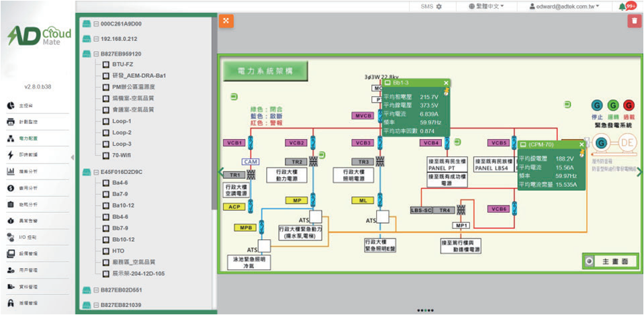
Task: Close the CPM-70 data popup
Action: coord(580,144)
